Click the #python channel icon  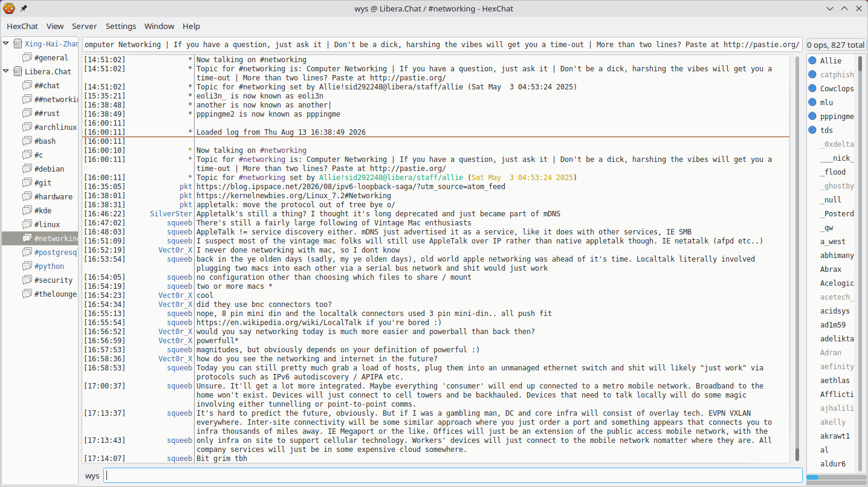coord(27,266)
